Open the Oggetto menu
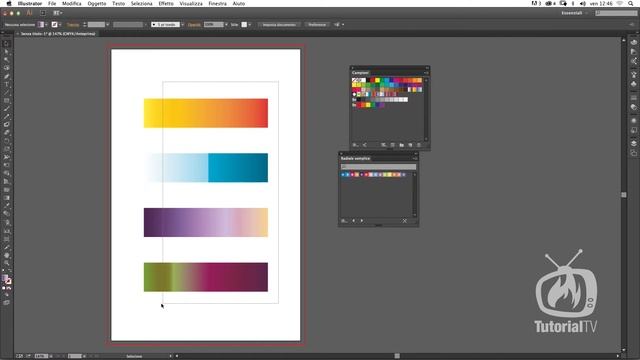Viewport: 640px width, 360px height. (97, 3)
